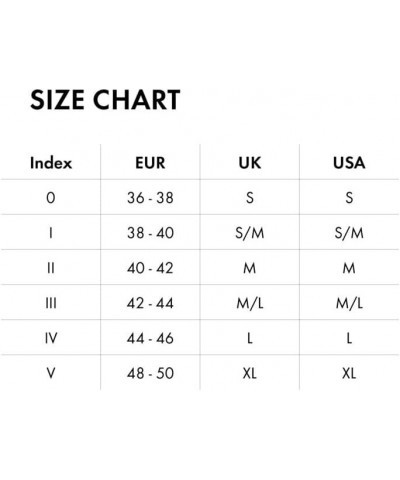The width and height of the screenshot is (400, 480).
Task: Click the SIZE CHART heading
Action: click(x=105, y=100)
